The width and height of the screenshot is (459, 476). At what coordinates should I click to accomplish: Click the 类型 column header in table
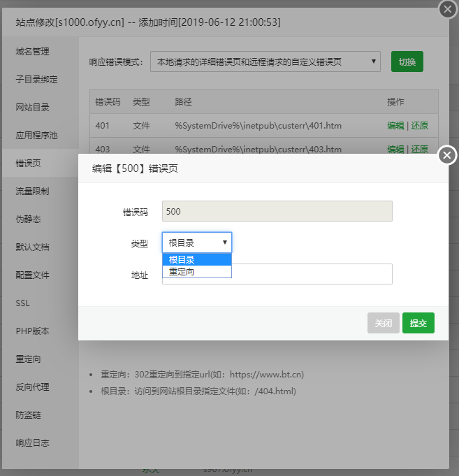click(141, 101)
